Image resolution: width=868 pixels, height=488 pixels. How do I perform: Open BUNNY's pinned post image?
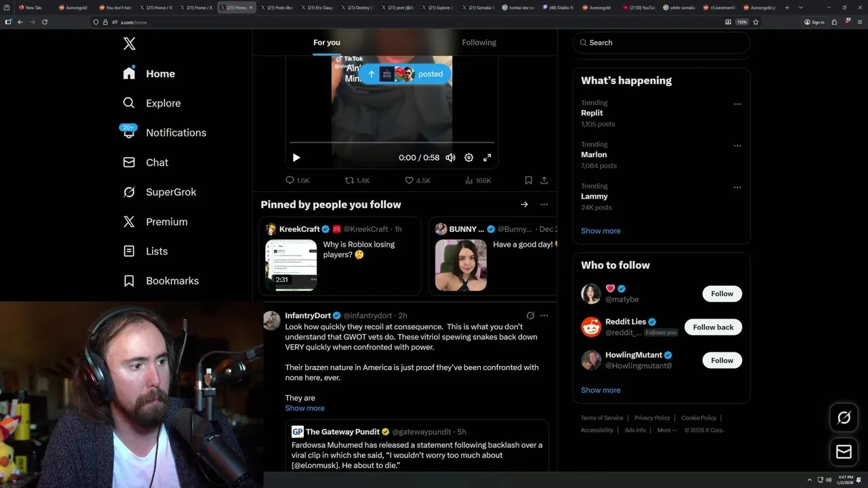coord(460,265)
